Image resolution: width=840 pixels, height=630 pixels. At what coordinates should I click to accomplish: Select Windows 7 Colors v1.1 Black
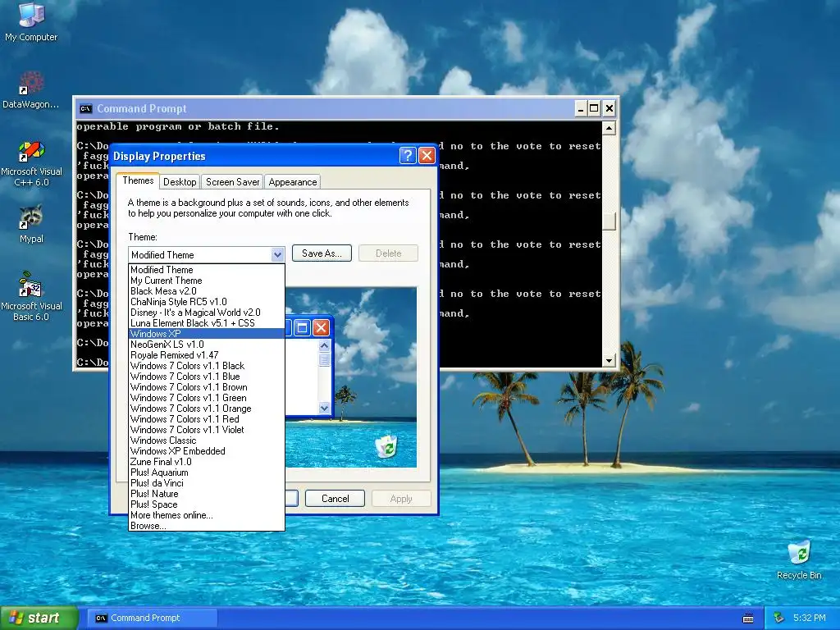pyautogui.click(x=207, y=365)
